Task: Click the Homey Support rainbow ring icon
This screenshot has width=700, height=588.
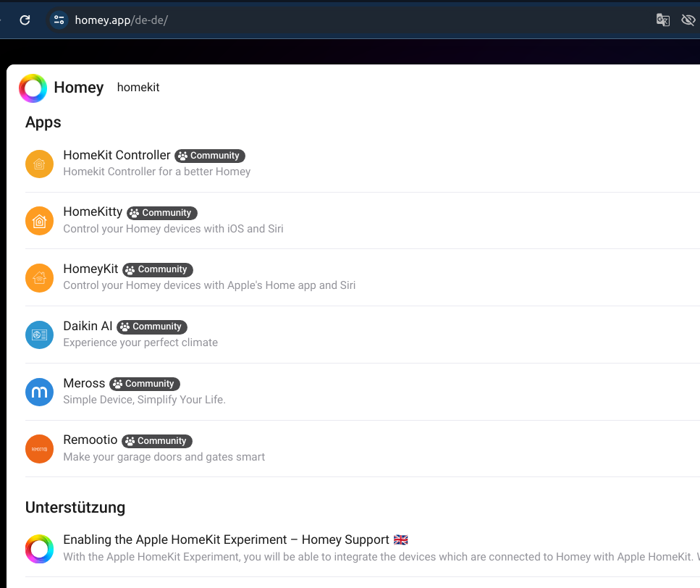Action: 39,549
